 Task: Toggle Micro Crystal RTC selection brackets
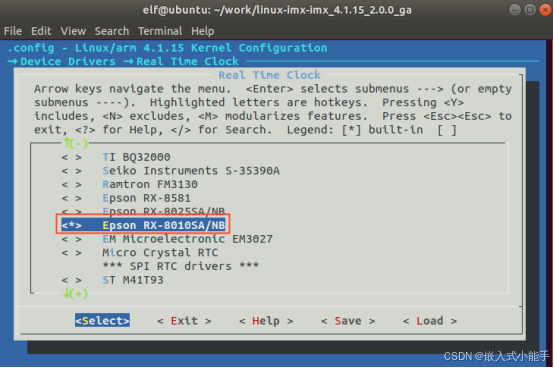click(x=71, y=253)
